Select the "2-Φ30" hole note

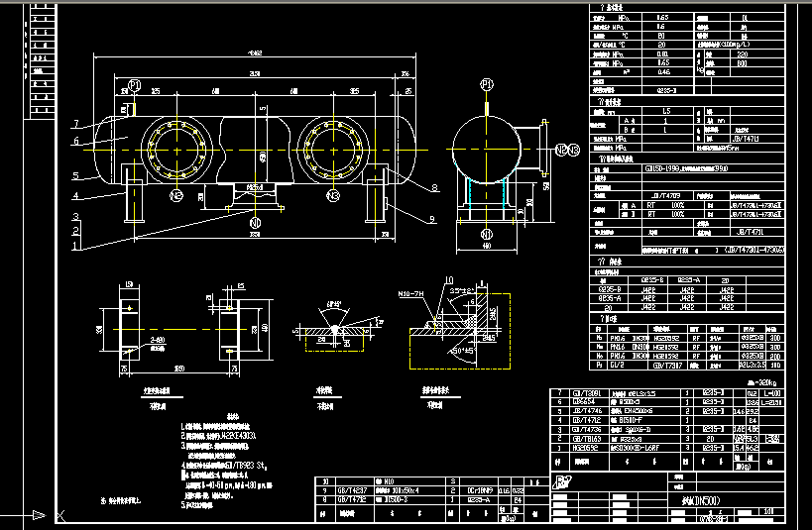pos(158,340)
